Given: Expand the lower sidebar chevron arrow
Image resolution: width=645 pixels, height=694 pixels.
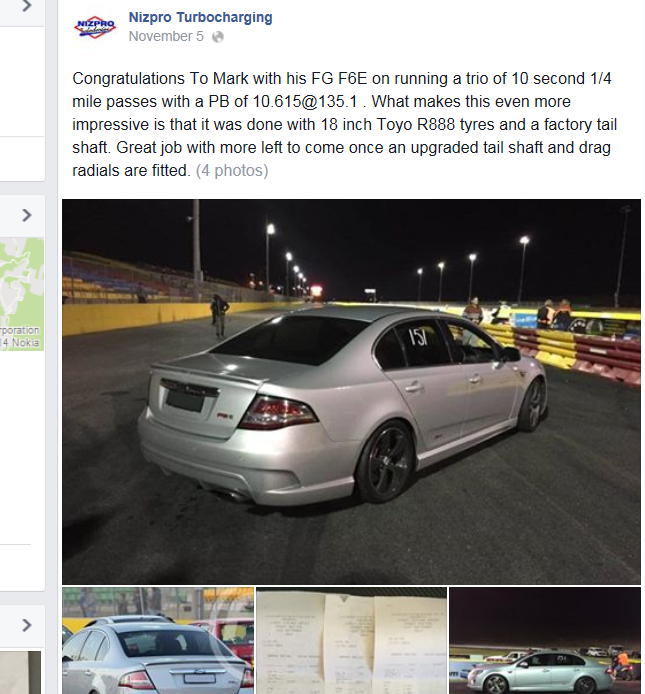Looking at the screenshot, I should (x=27, y=625).
